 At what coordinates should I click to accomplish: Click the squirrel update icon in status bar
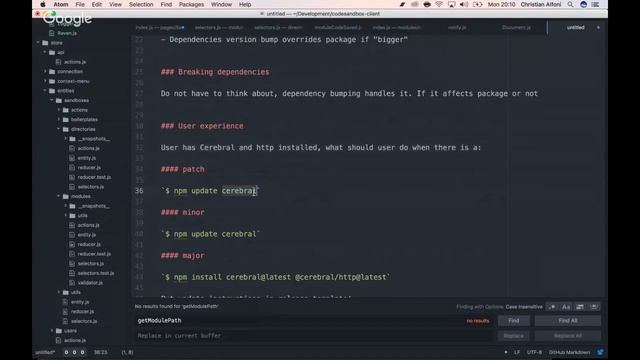(x=600, y=352)
